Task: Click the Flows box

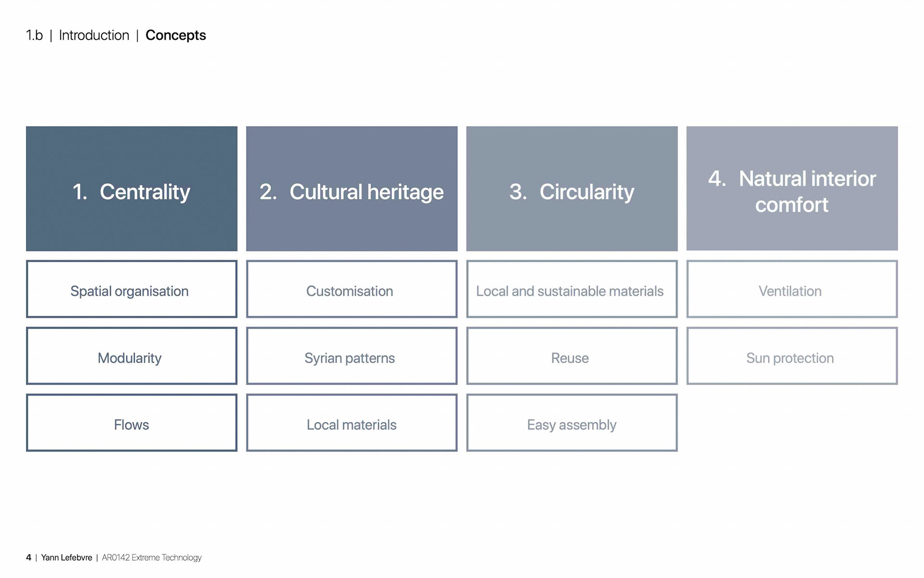Action: 131,423
